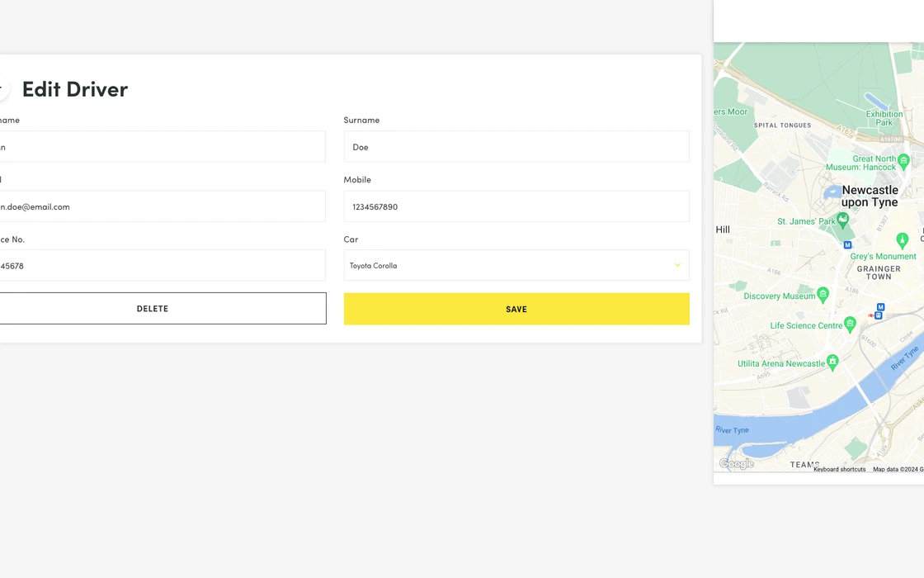
Task: Click the metro station icon near St. James' Park
Action: (x=847, y=244)
